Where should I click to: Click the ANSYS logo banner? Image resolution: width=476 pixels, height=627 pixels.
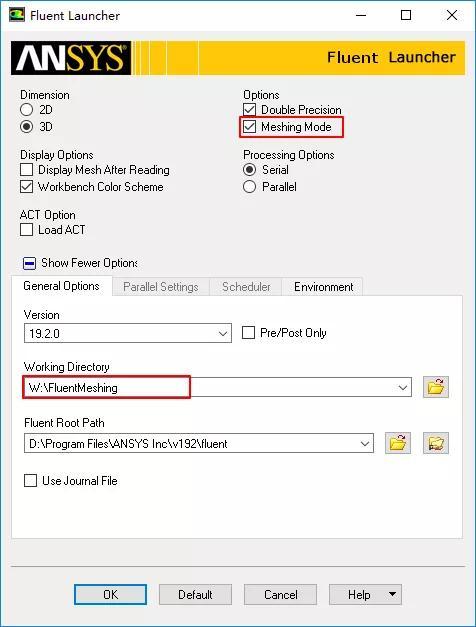(71, 58)
